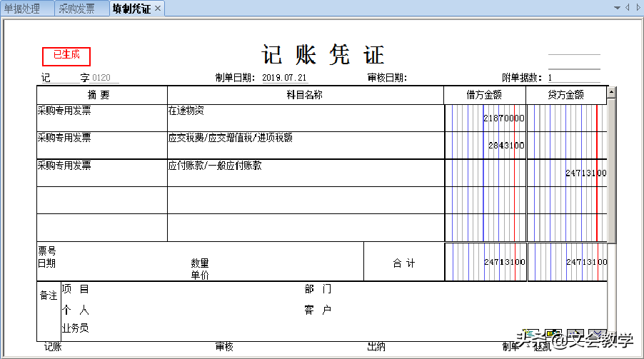644x359 pixels.
Task: Click the 借方金额 column header
Action: (485, 95)
